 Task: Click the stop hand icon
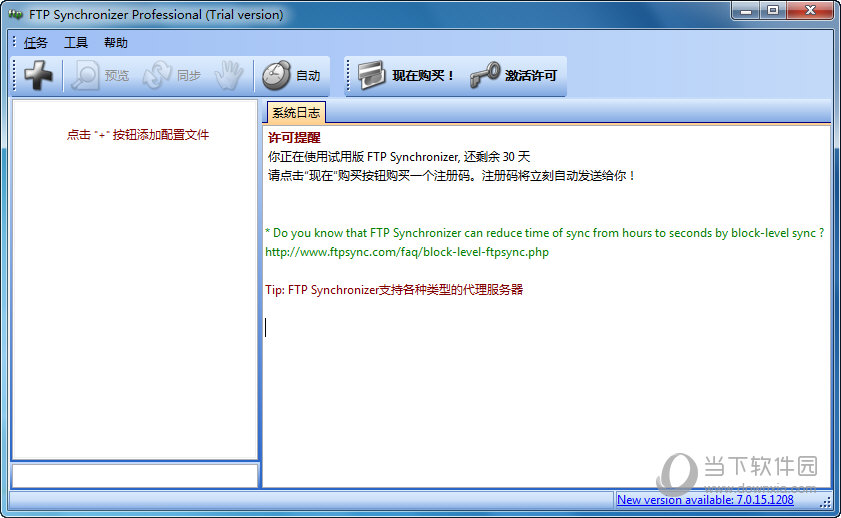(x=229, y=75)
